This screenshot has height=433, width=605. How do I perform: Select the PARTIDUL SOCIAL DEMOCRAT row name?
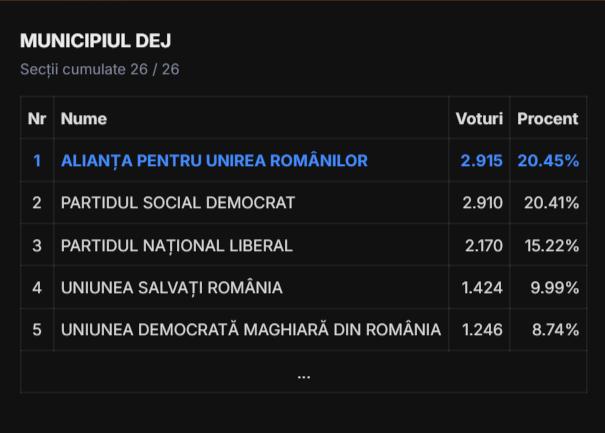pos(178,203)
